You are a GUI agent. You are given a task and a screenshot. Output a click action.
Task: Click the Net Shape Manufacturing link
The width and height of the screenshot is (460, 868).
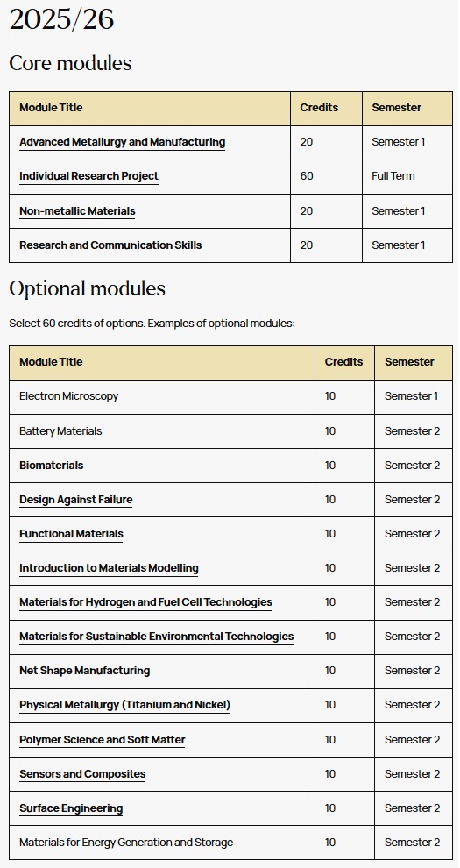click(85, 671)
